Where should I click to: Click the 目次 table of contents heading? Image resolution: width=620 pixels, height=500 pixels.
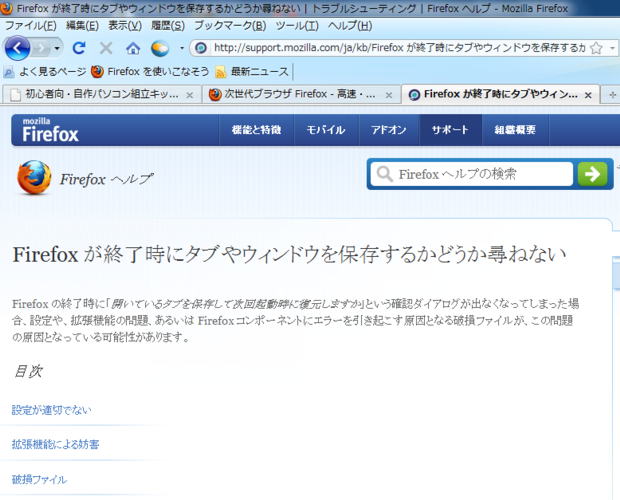tap(28, 372)
